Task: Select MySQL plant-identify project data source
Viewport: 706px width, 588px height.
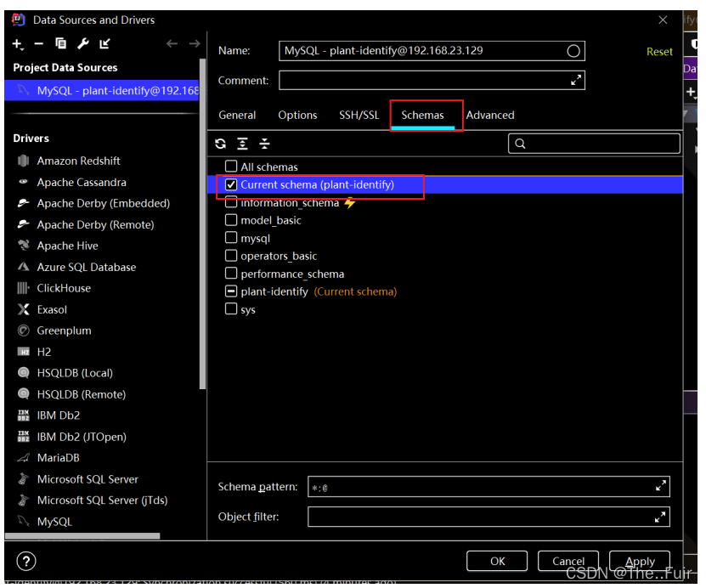Action: pos(102,91)
